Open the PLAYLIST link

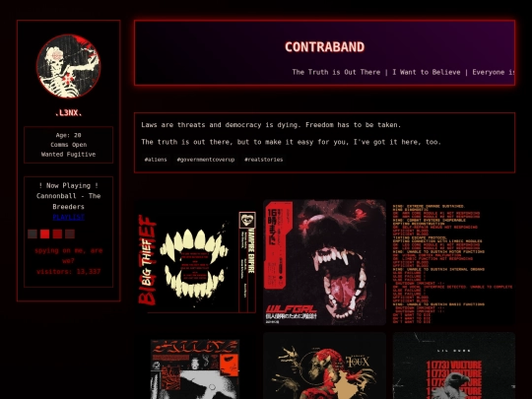tap(69, 217)
